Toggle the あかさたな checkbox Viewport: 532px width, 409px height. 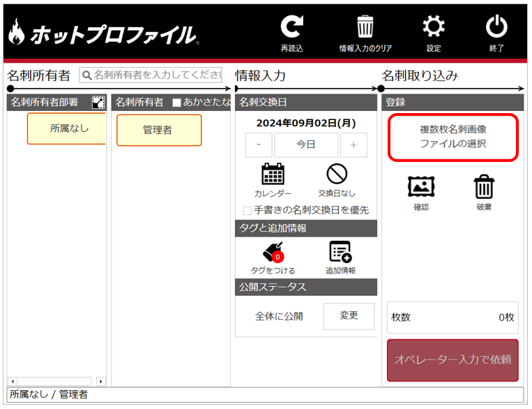[176, 103]
